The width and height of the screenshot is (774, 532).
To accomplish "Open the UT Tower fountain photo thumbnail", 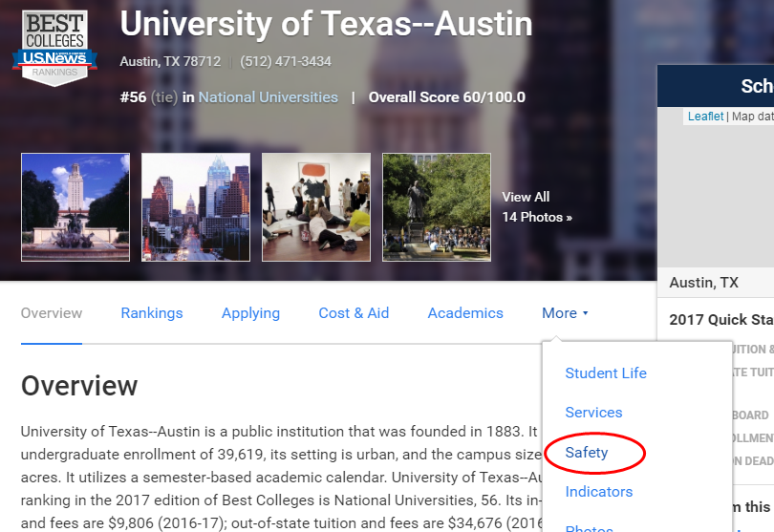I will pyautogui.click(x=75, y=207).
